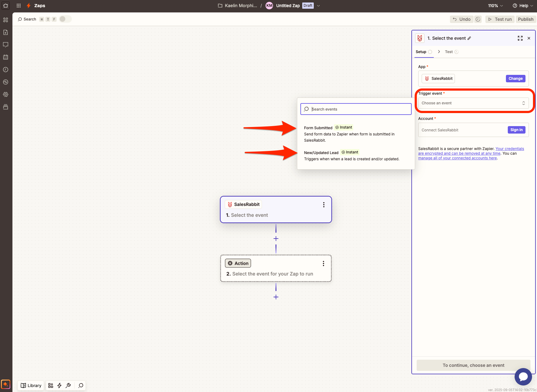Expand the 110% zoom dropdown
Screen dimensions: 537x392
click(x=495, y=6)
